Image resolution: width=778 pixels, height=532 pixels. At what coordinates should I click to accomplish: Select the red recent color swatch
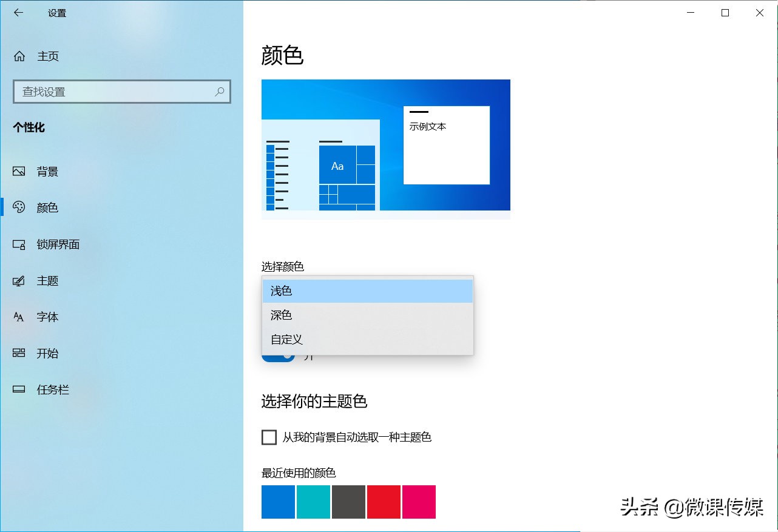coord(384,502)
